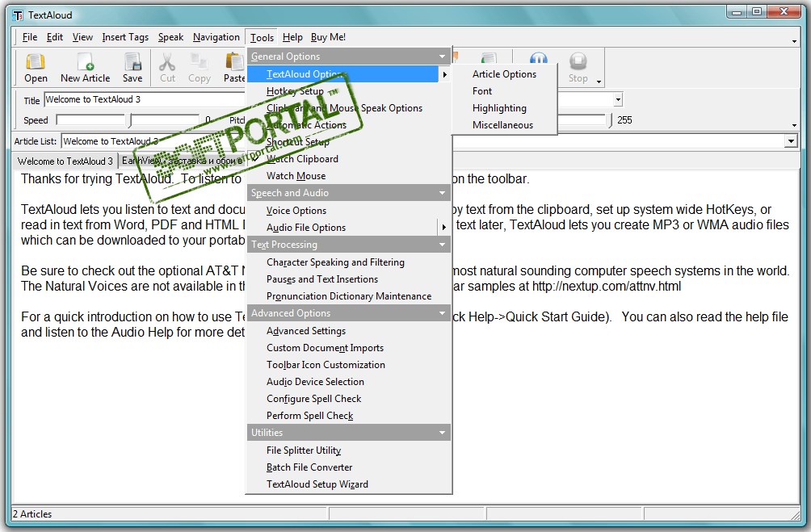Collapse the General Options section header
This screenshot has width=811, height=532.
[x=349, y=57]
